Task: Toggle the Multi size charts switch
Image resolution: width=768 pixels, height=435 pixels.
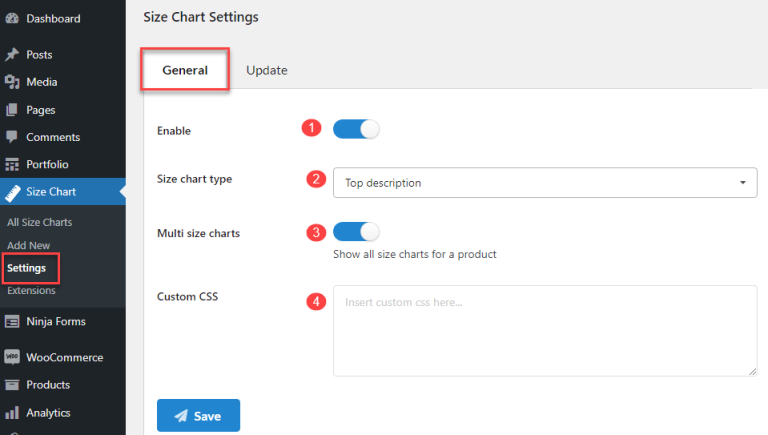Action: (x=356, y=232)
